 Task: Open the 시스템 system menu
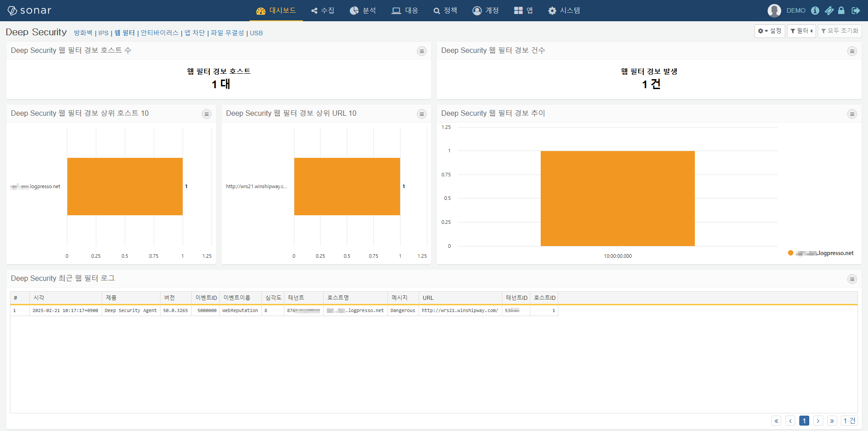pos(564,10)
